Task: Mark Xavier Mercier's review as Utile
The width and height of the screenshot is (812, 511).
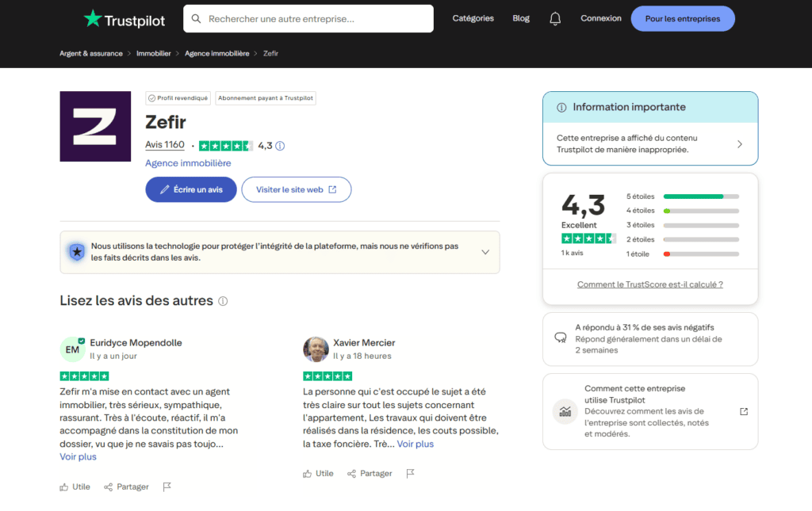Action: point(318,473)
